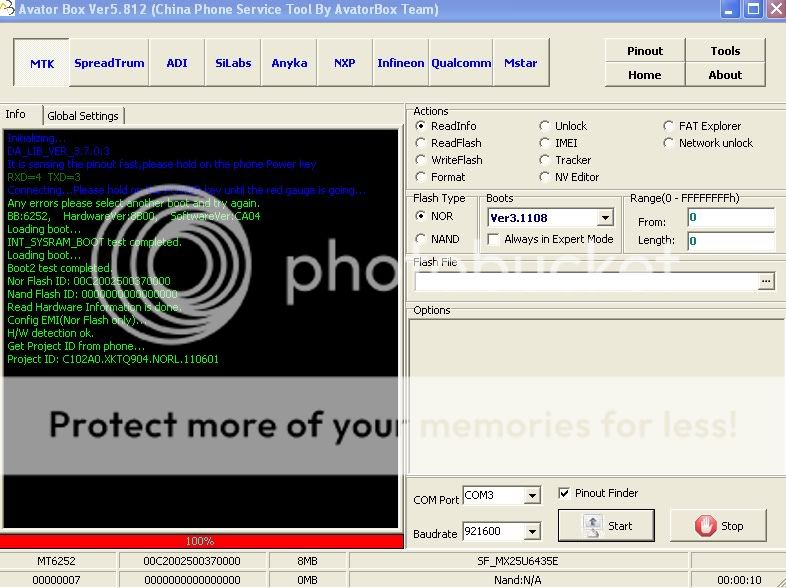Choose the WriteFlash action

coord(421,160)
